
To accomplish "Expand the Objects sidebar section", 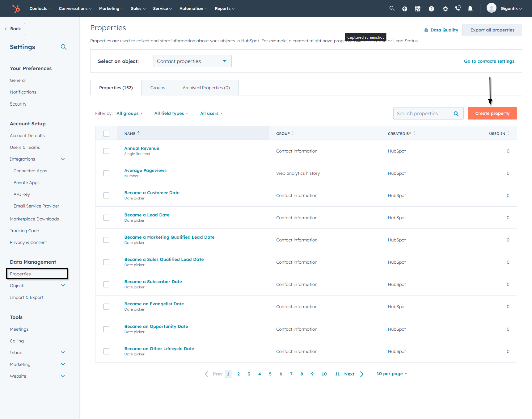I will coord(63,286).
